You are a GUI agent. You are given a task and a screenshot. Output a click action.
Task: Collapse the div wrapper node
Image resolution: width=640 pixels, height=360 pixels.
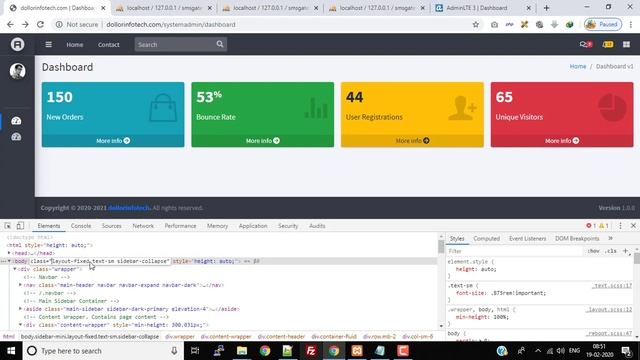[15, 269]
